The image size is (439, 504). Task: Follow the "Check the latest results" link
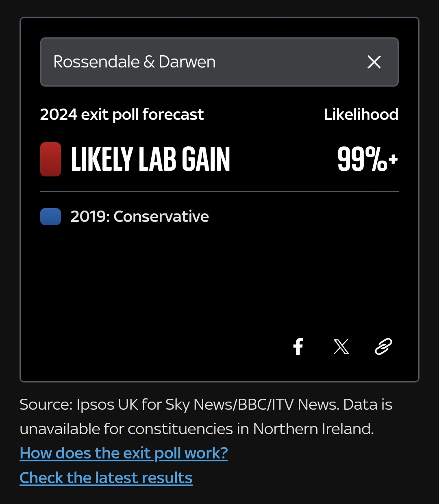point(106,478)
